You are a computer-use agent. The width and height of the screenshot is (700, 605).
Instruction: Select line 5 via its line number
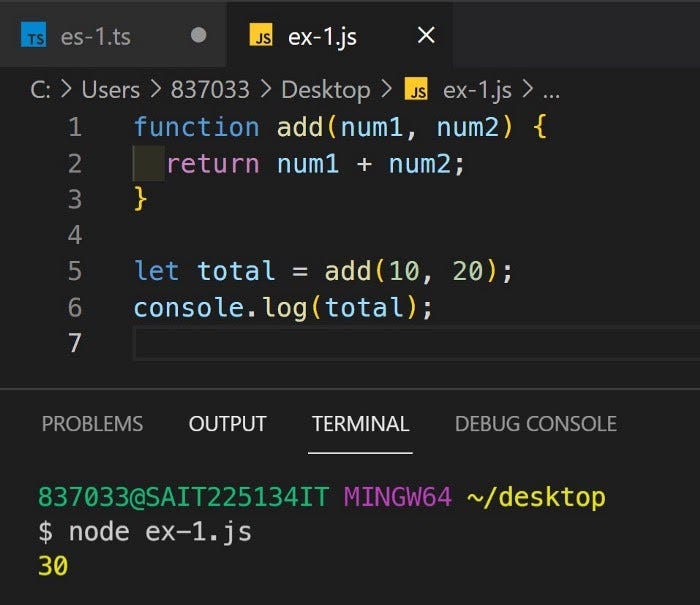point(74,271)
